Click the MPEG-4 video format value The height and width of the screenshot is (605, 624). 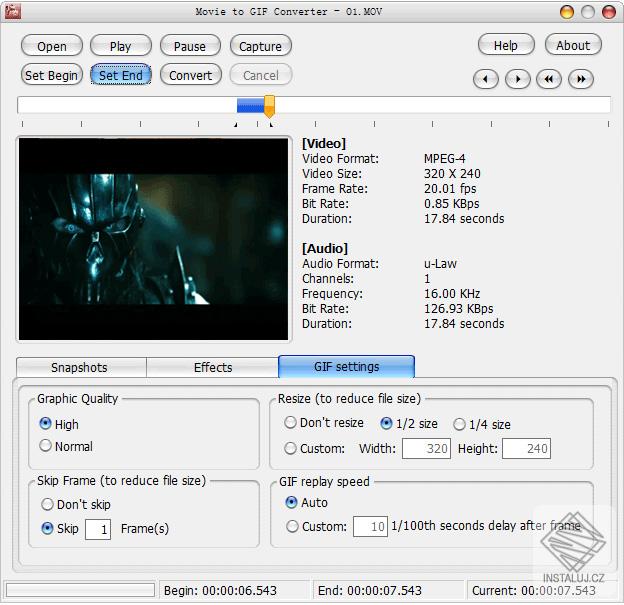coord(444,158)
